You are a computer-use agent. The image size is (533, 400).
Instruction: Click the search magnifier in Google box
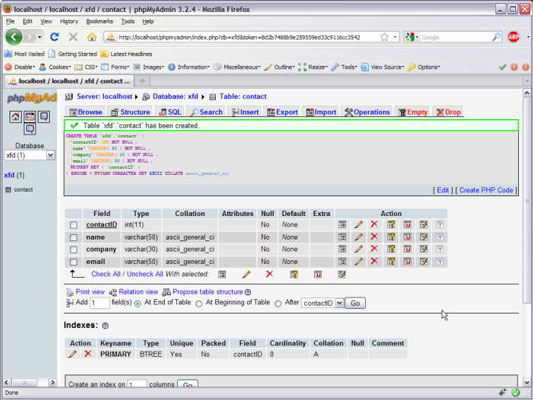pos(496,37)
